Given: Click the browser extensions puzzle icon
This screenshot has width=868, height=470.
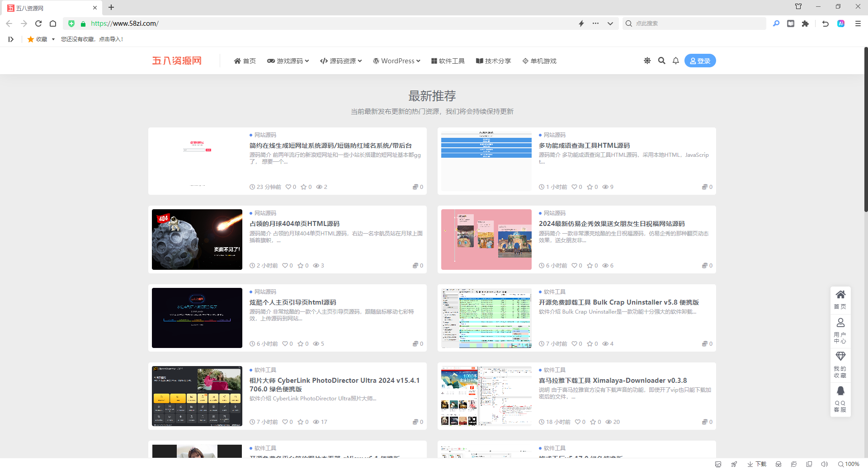Looking at the screenshot, I should 805,23.
